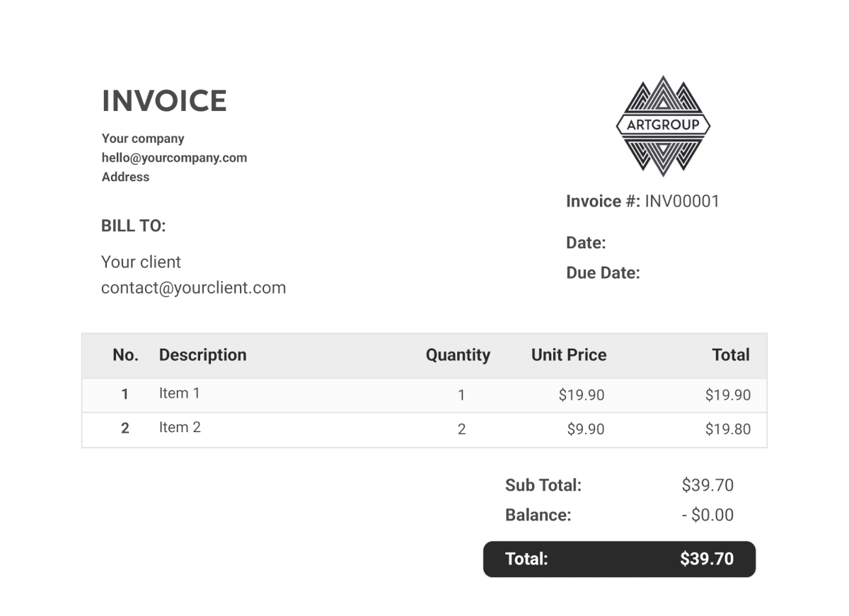Select the Your client name text
The image size is (849, 616).
pos(141,262)
